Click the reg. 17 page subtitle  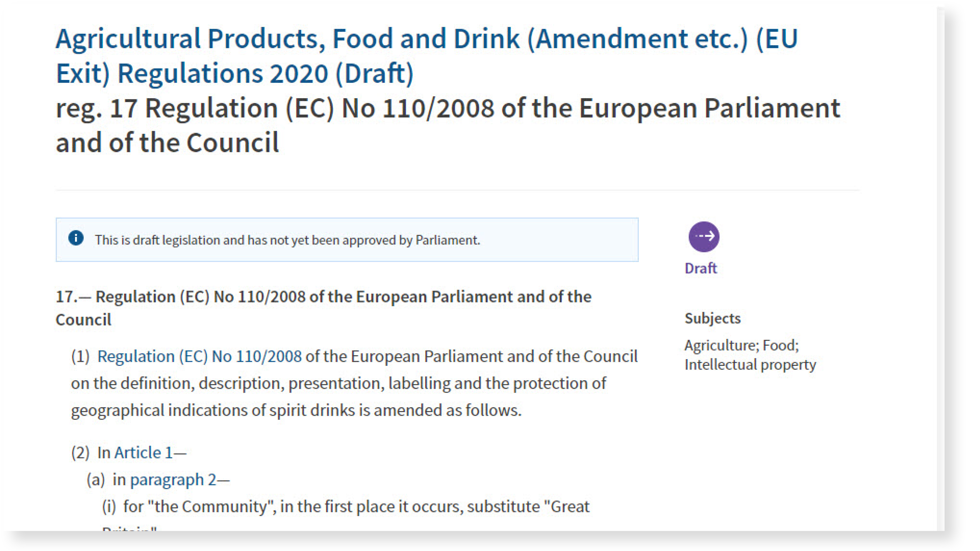coord(448,125)
